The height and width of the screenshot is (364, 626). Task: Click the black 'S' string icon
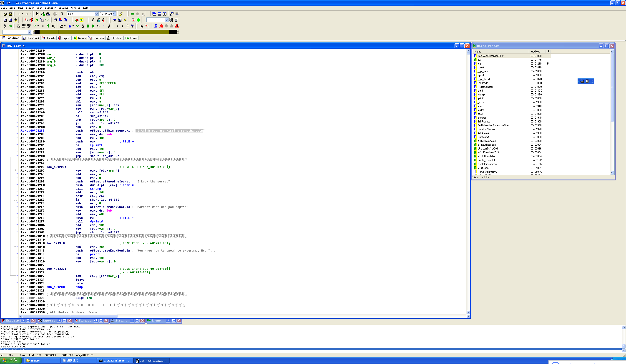83,26
